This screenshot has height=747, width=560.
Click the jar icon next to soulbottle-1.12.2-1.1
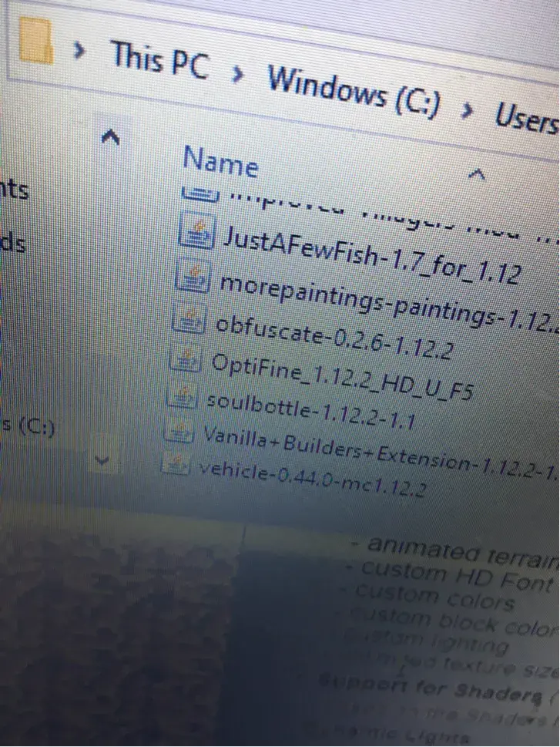pyautogui.click(x=181, y=398)
